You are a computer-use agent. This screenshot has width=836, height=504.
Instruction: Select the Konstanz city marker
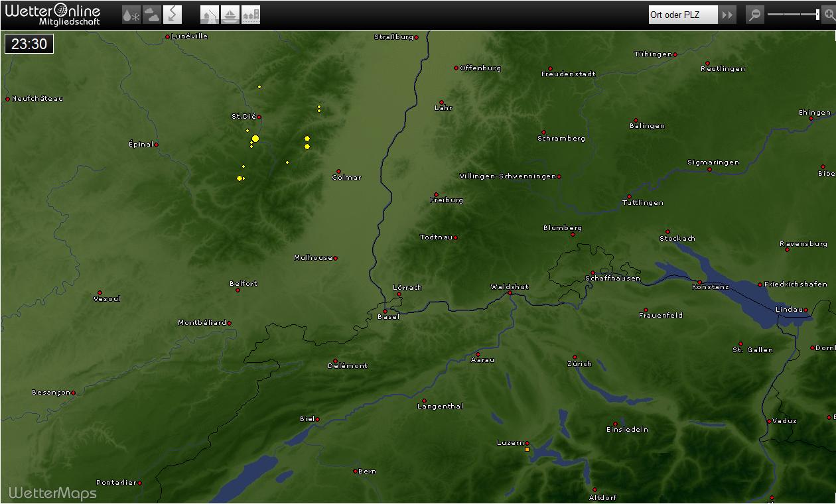tap(699, 282)
